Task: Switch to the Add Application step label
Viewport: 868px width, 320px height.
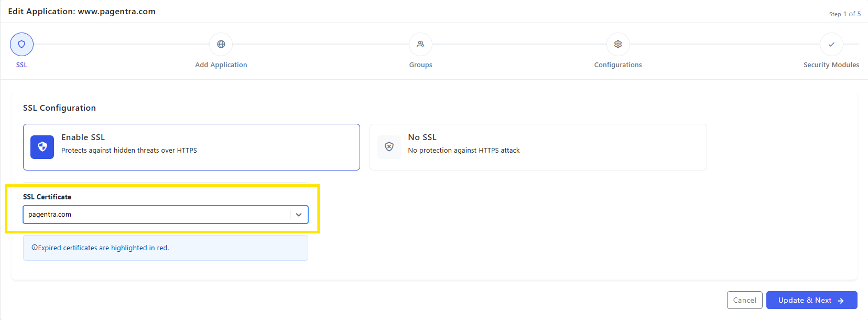Action: point(221,65)
